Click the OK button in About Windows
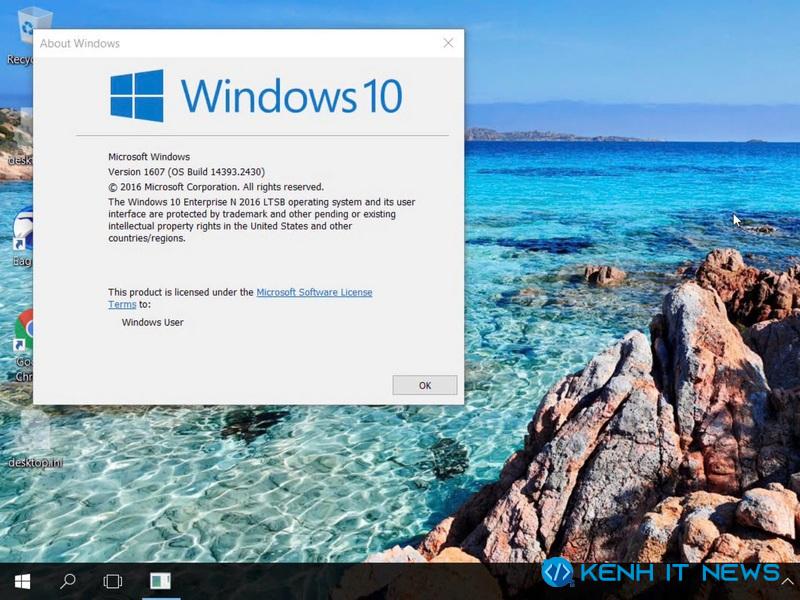 click(424, 385)
